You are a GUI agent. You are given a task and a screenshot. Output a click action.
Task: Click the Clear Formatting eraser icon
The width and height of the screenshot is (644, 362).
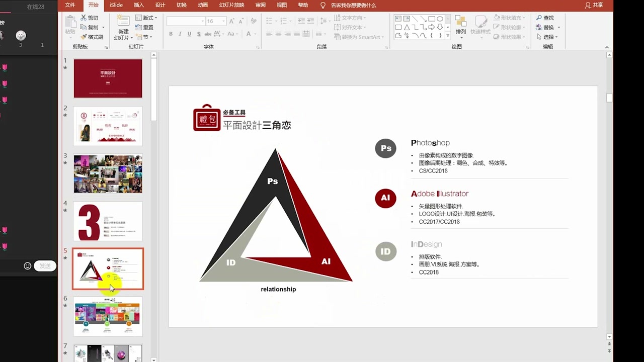[x=253, y=21]
